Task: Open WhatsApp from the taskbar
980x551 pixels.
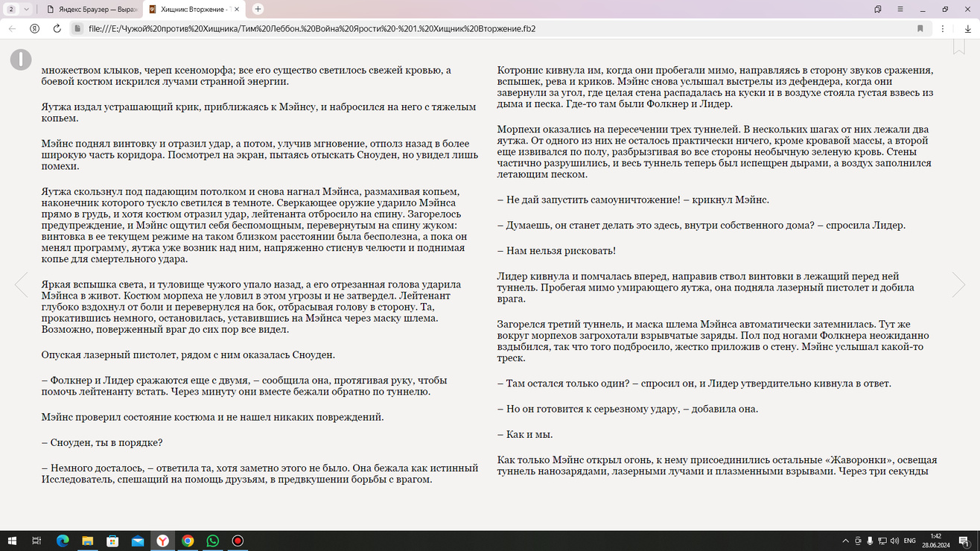Action: (x=213, y=541)
